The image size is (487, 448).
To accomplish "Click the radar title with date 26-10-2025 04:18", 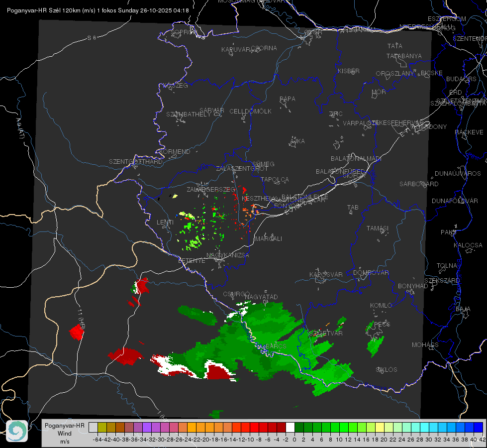I will pos(98,10).
